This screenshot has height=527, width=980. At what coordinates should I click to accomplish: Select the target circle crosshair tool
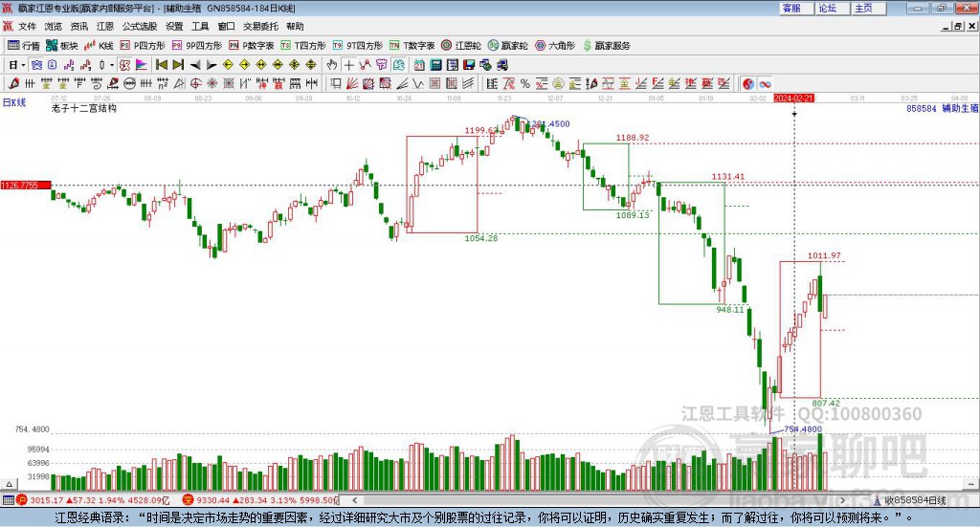[195, 83]
